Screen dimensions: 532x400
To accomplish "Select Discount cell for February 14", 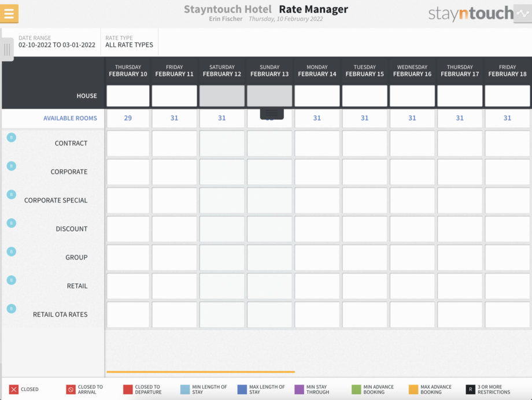I will [317, 229].
